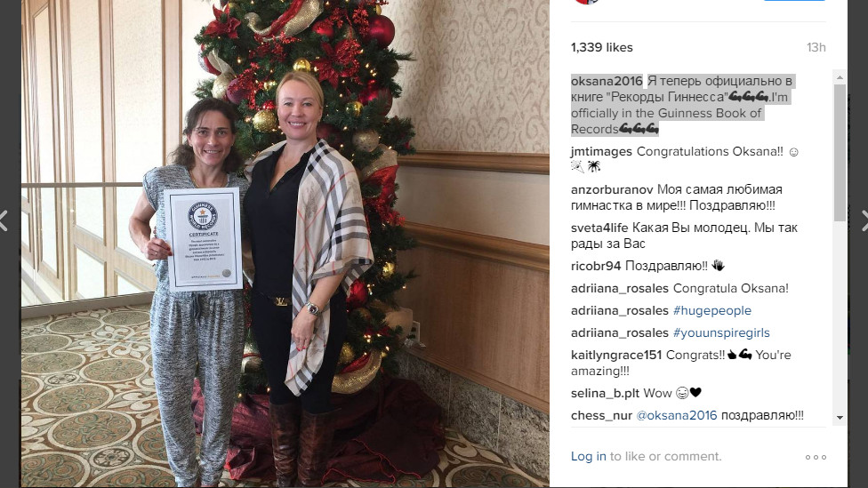Click the blue Follow button at top
This screenshot has width=868, height=488.
pyautogui.click(x=794, y=1)
